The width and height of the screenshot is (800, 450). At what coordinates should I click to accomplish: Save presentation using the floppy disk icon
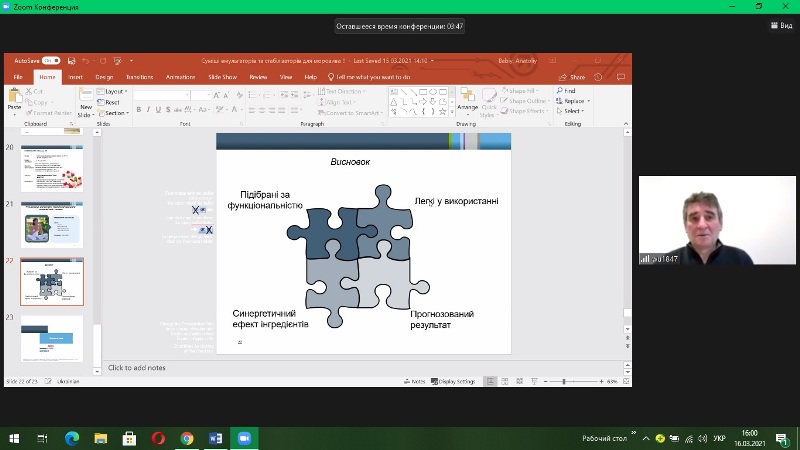tap(69, 60)
